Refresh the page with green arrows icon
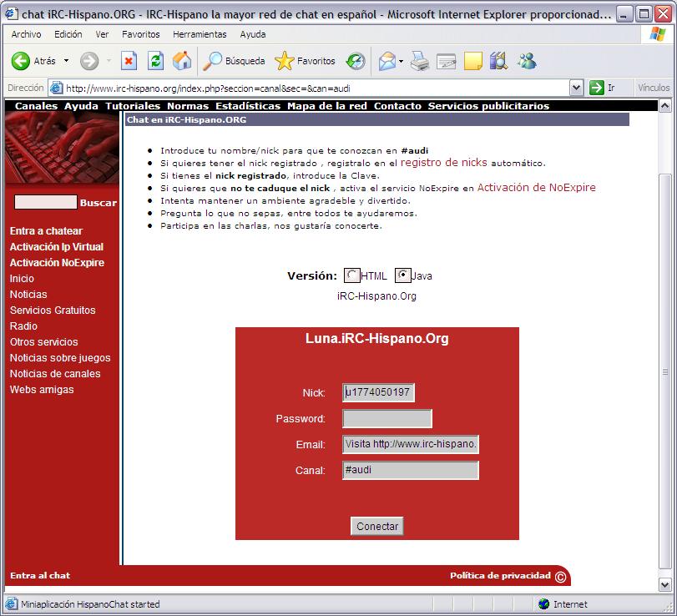The height and width of the screenshot is (616, 677). click(155, 61)
